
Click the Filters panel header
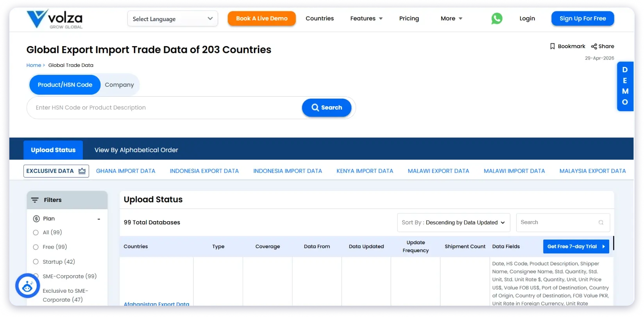click(67, 200)
